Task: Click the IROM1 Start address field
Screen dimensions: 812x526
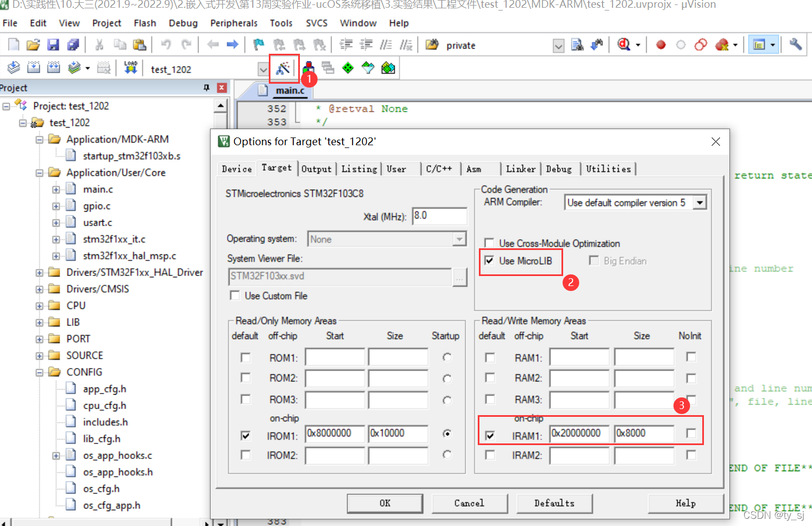Action: (x=335, y=433)
